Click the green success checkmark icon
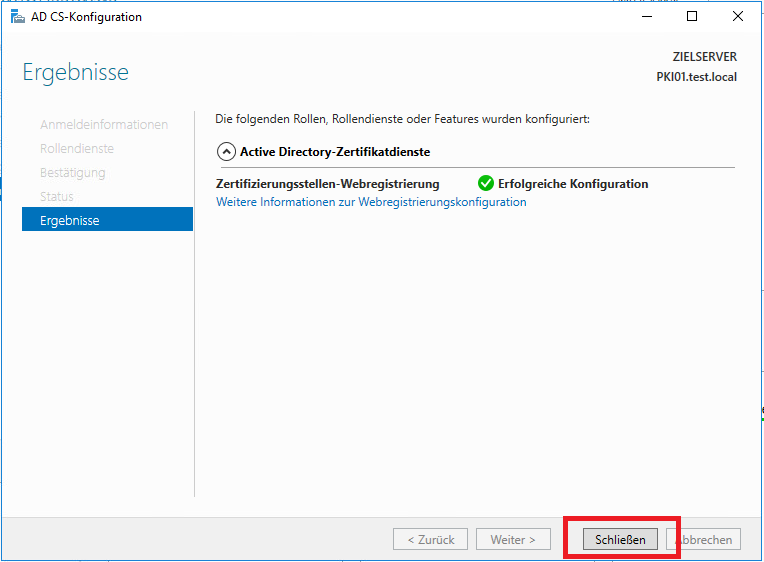 pos(486,184)
